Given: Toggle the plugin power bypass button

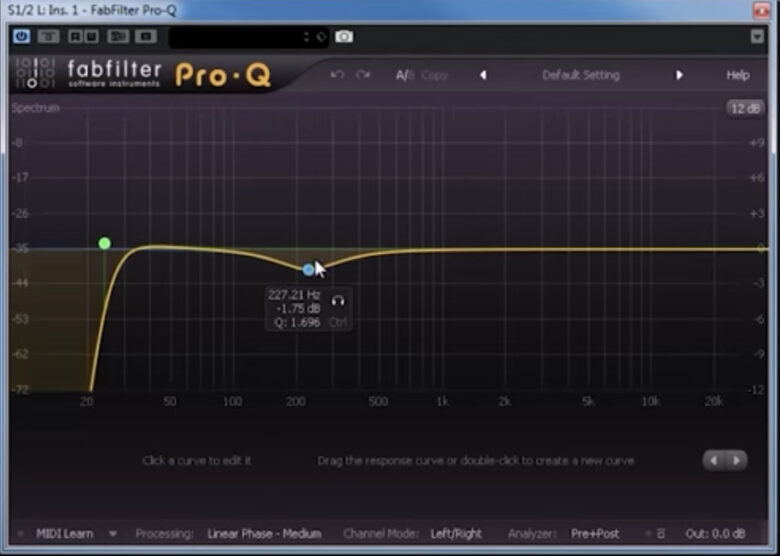Looking at the screenshot, I should tap(21, 36).
